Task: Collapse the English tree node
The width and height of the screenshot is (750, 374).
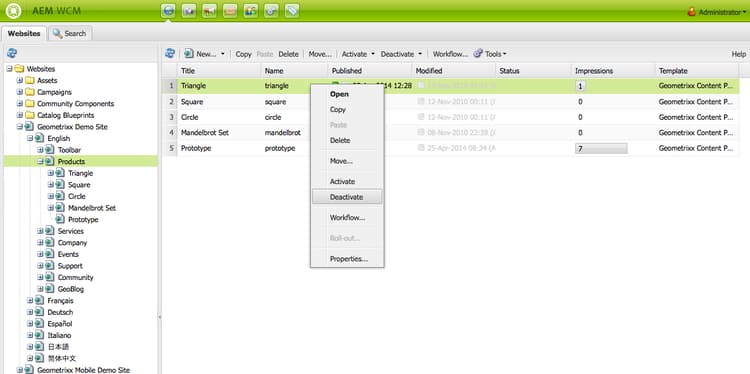Action: point(30,138)
